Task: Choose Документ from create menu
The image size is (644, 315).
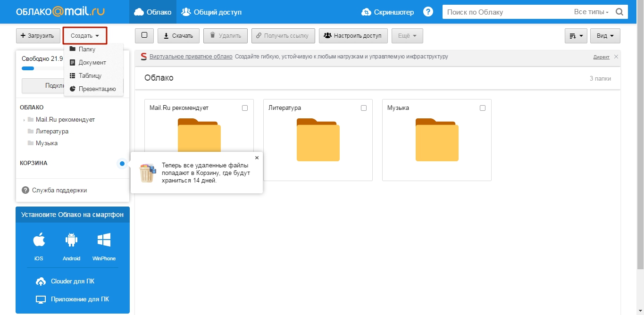Action: pos(92,62)
